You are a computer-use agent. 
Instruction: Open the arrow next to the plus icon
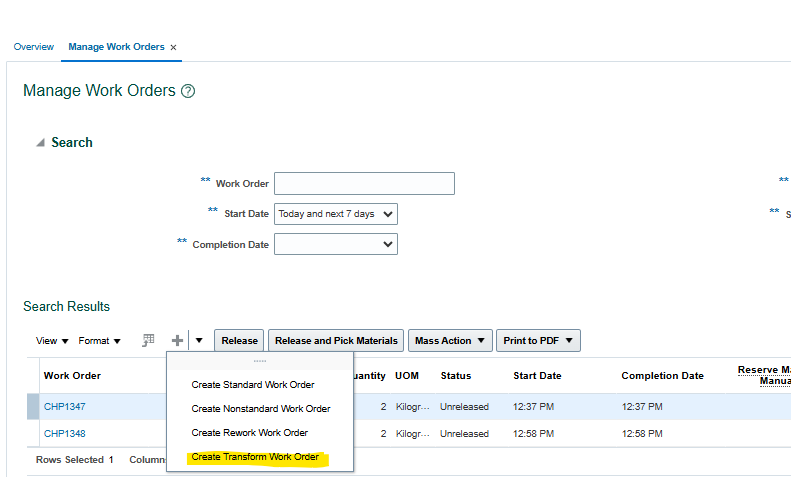pyautogui.click(x=199, y=341)
